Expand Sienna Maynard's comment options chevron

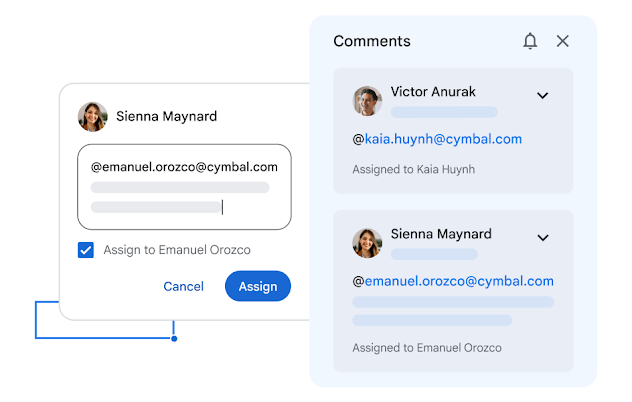coord(543,238)
